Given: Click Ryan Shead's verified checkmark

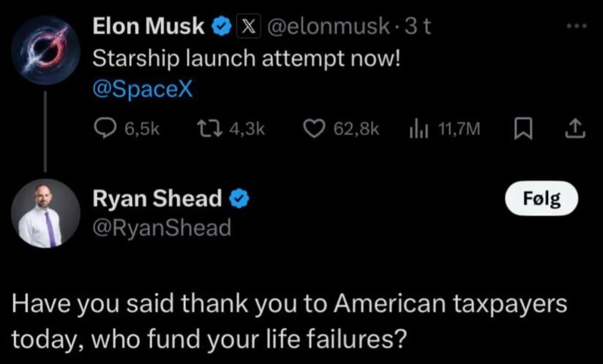Looking at the screenshot, I should coord(238,199).
